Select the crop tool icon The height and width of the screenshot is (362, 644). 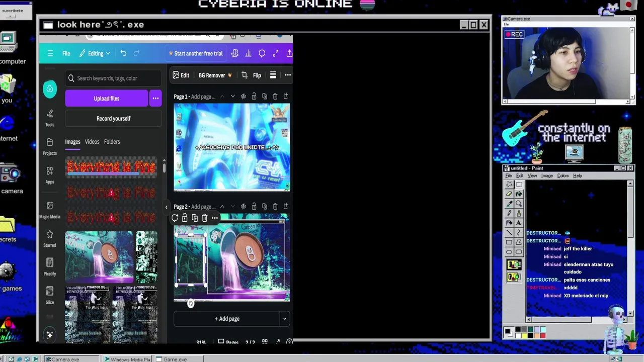click(x=244, y=75)
